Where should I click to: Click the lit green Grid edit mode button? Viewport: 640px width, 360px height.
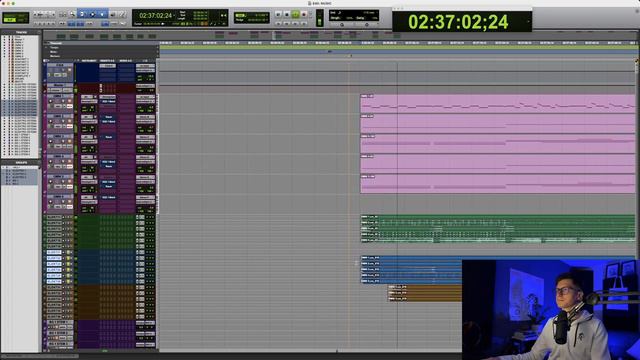coord(9,20)
